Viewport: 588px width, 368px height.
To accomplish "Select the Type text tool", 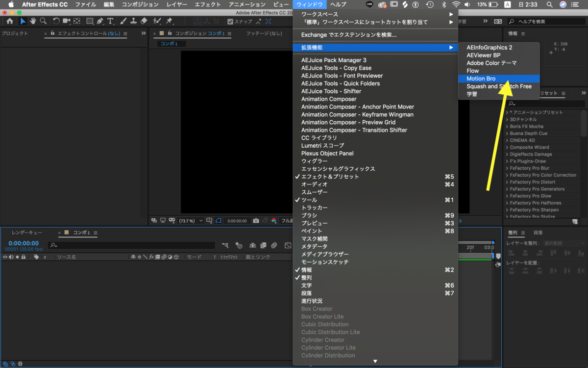I will (110, 22).
